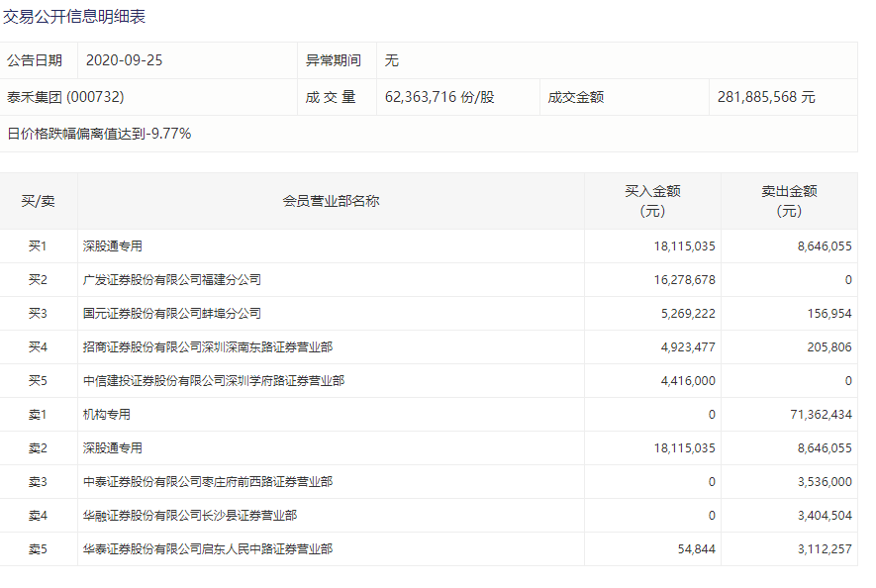Click the 日价格跌幅偏离值达到-9.77% note
This screenshot has width=876, height=588.
99,134
